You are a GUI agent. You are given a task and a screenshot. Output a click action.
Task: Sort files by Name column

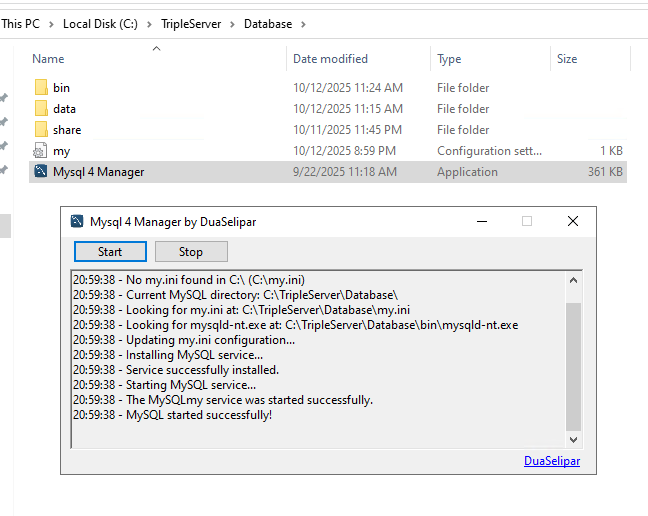48,59
